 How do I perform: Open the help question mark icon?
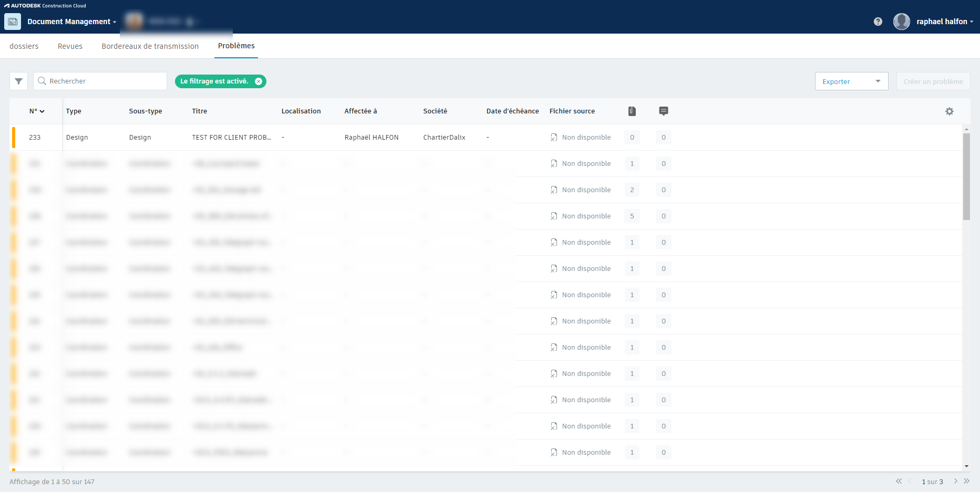pyautogui.click(x=878, y=22)
